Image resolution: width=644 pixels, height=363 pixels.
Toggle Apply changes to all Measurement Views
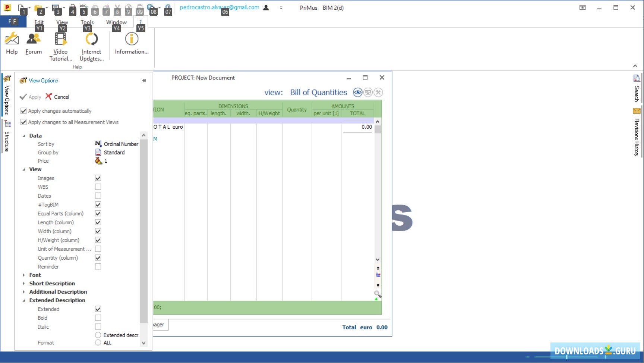23,122
